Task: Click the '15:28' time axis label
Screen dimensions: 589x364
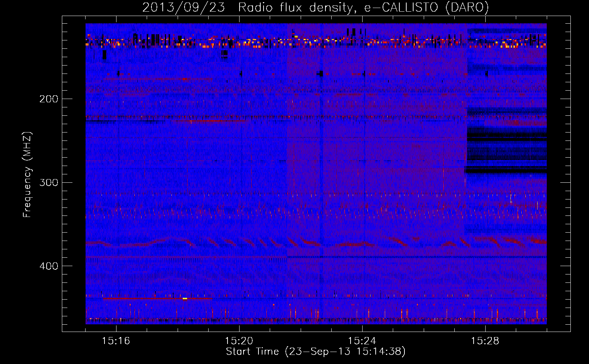Action: 485,341
